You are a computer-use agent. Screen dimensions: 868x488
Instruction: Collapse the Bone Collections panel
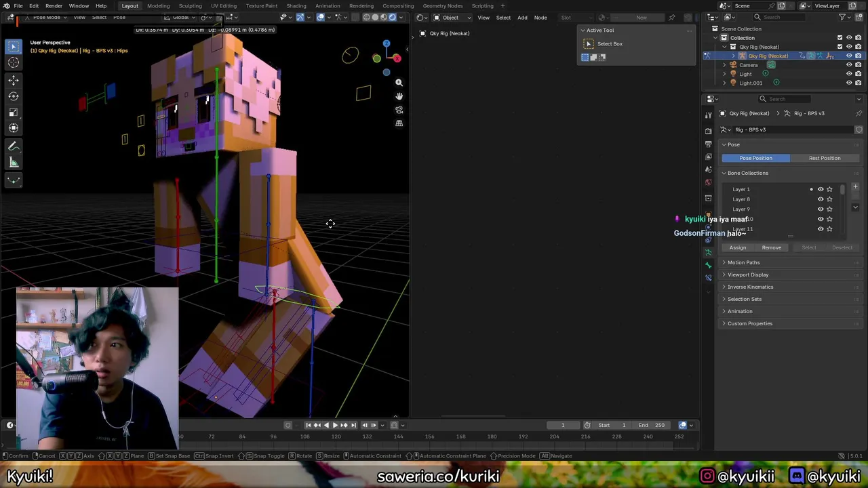[747, 173]
